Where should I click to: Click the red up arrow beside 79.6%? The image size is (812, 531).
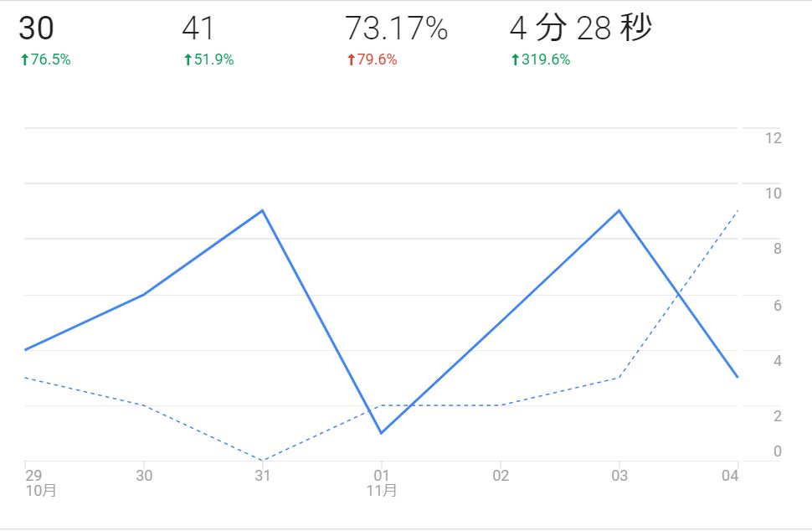tap(351, 59)
